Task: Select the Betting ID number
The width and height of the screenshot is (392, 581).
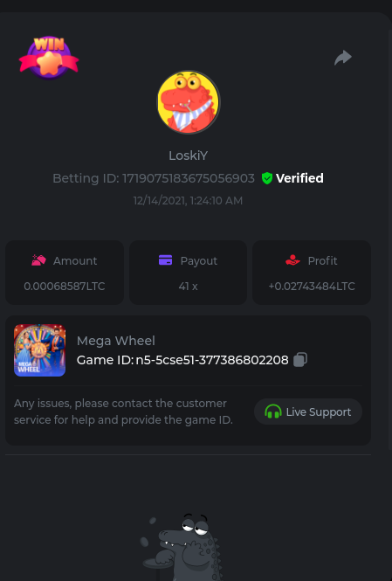Action: tap(189, 178)
